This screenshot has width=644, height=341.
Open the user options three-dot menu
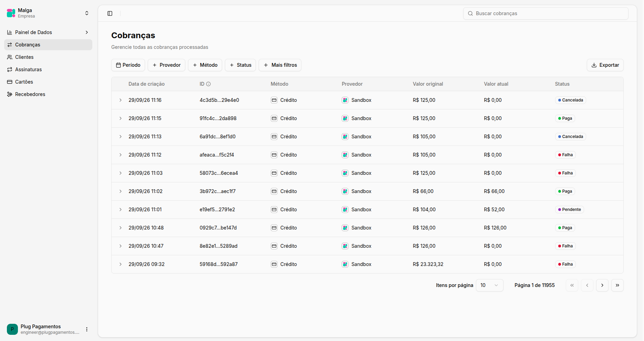pyautogui.click(x=87, y=329)
